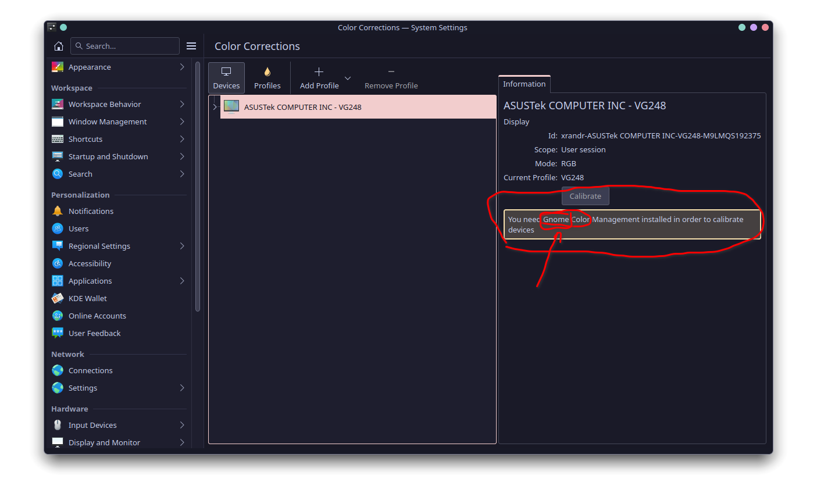817x504 pixels.
Task: Click the Online Accounts icon
Action: pyautogui.click(x=58, y=316)
